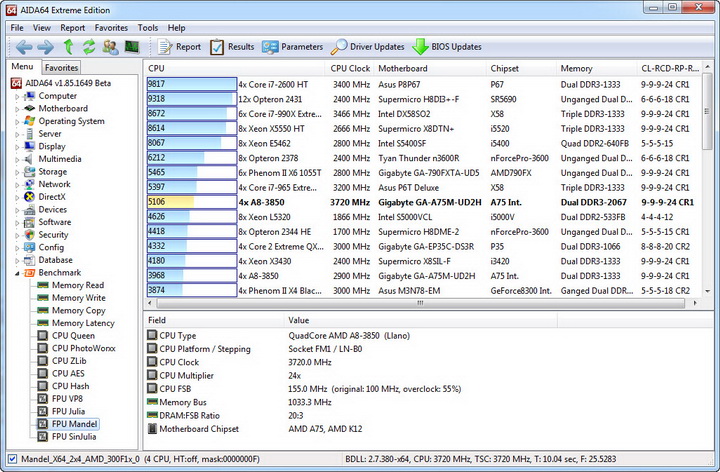Image resolution: width=720 pixels, height=472 pixels.
Task: Expand the Operating System tree node
Action: click(17, 122)
